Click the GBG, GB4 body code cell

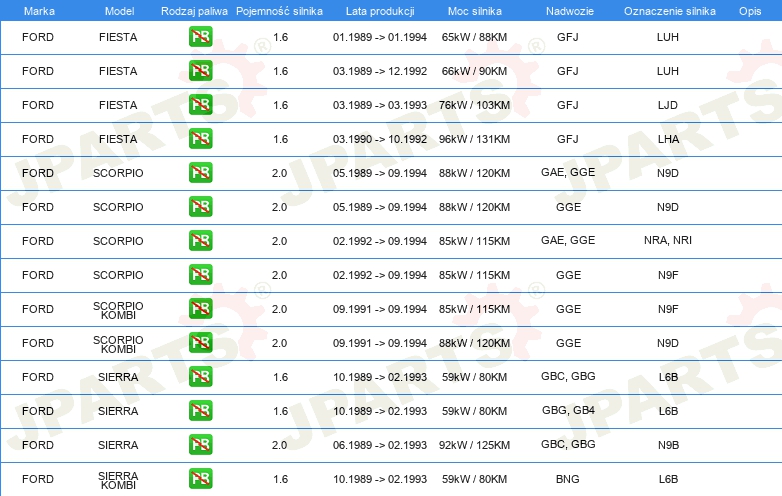(569, 410)
